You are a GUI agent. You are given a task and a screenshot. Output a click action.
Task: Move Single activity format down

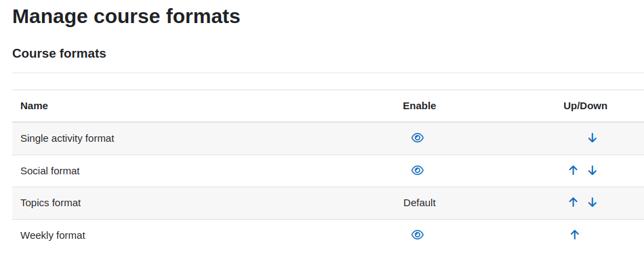pos(592,138)
